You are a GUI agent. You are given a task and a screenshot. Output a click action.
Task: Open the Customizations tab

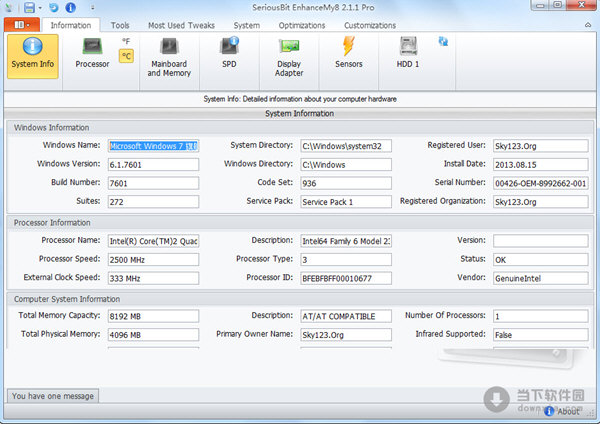coord(370,25)
